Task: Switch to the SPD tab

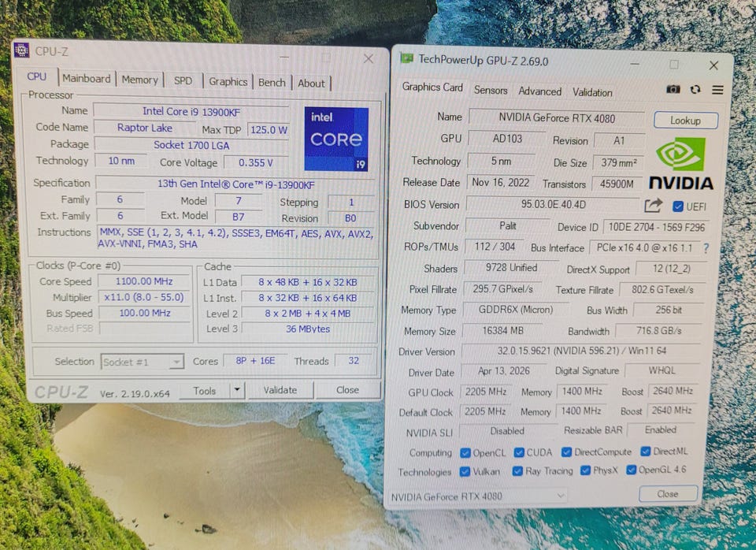Action: (183, 80)
